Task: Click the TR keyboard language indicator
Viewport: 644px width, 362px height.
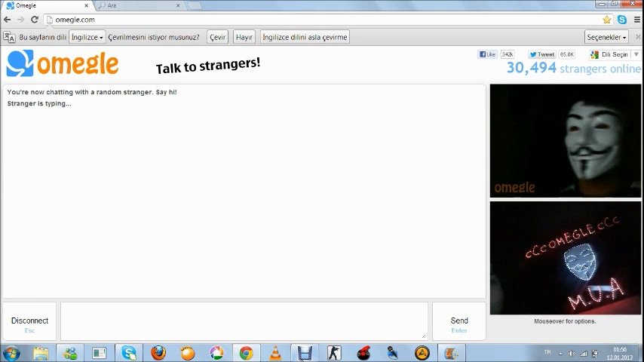Action: 547,352
